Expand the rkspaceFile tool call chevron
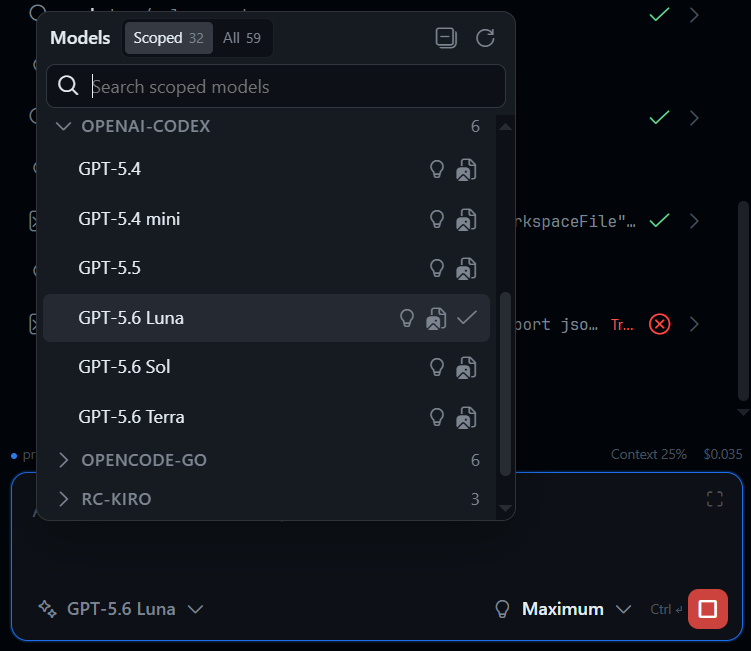 point(694,221)
